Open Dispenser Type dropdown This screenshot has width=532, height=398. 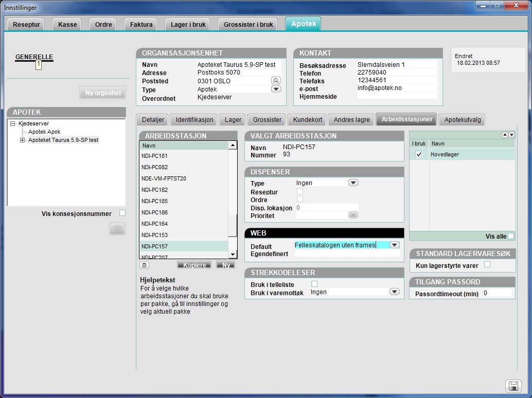click(353, 183)
